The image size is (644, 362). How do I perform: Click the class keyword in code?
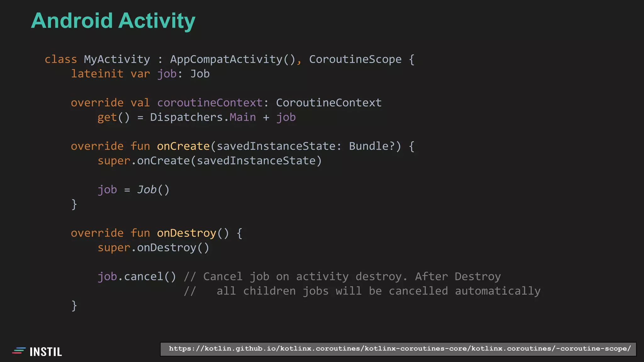(x=61, y=59)
